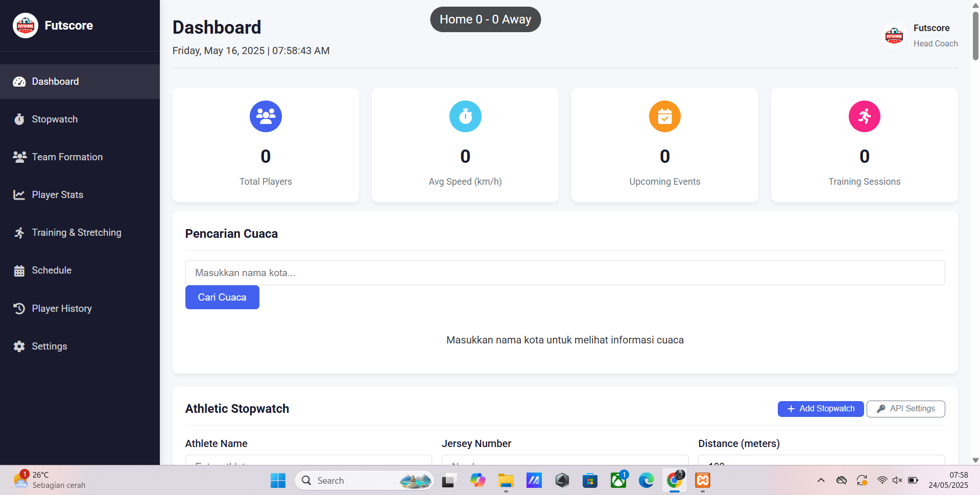Click the Cari Cuaca button
Image resolution: width=980 pixels, height=495 pixels.
pyautogui.click(x=222, y=298)
